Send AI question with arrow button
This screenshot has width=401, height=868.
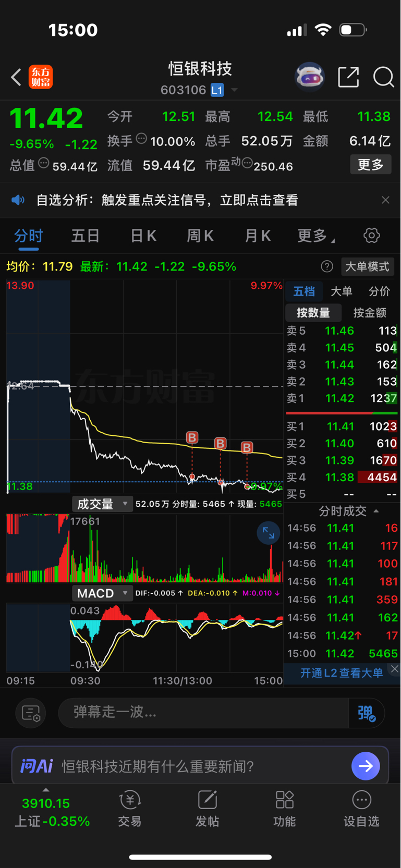pyautogui.click(x=366, y=766)
